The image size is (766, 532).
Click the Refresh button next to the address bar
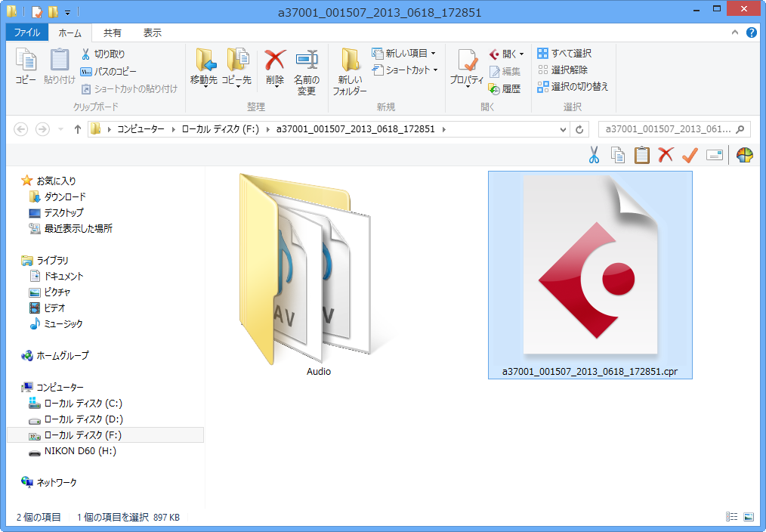tap(579, 129)
